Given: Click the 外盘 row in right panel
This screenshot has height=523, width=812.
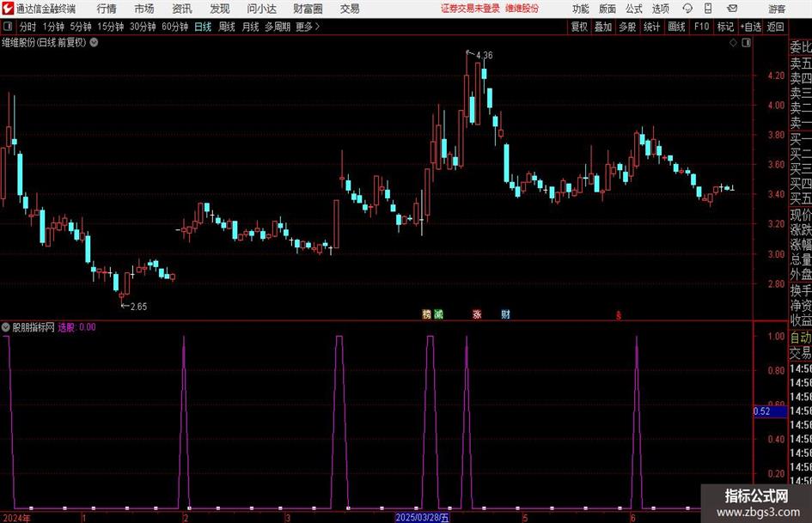Looking at the screenshot, I should pyautogui.click(x=801, y=275).
